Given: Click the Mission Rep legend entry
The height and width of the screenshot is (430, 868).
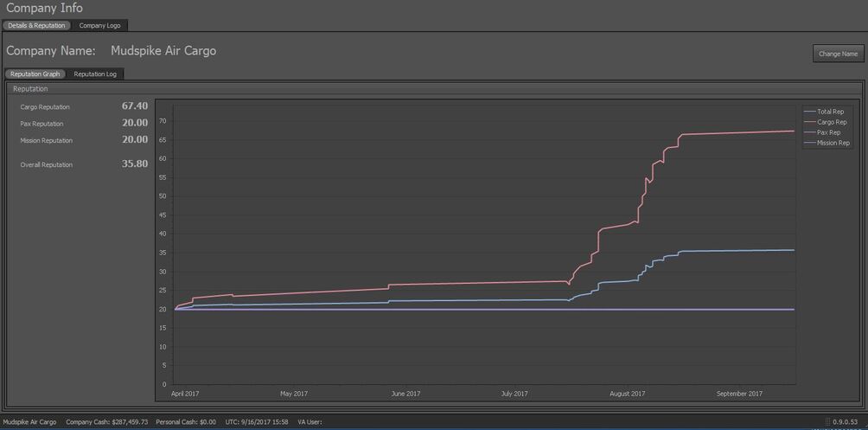Looking at the screenshot, I should pyautogui.click(x=833, y=143).
